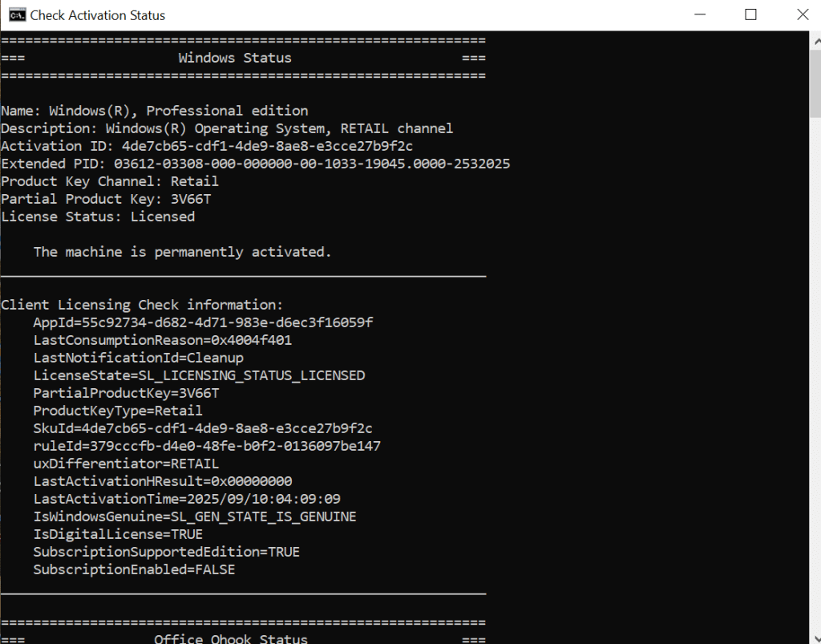Click the 'Office Ohook Status' header text

[230, 639]
